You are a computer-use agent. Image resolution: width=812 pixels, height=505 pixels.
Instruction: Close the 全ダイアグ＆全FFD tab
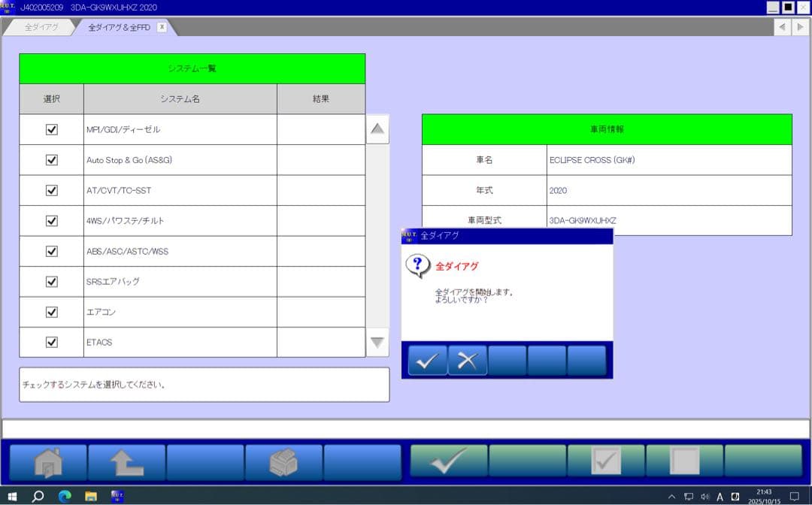[x=161, y=27]
